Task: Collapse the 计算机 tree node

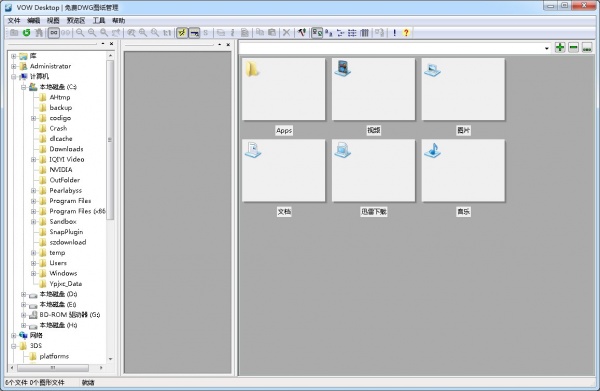Action: pyautogui.click(x=14, y=77)
